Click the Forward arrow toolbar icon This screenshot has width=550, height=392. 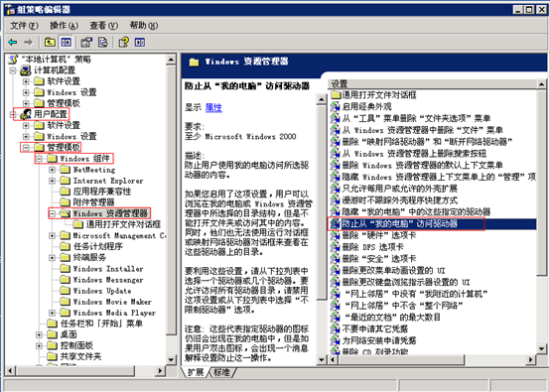(28, 43)
